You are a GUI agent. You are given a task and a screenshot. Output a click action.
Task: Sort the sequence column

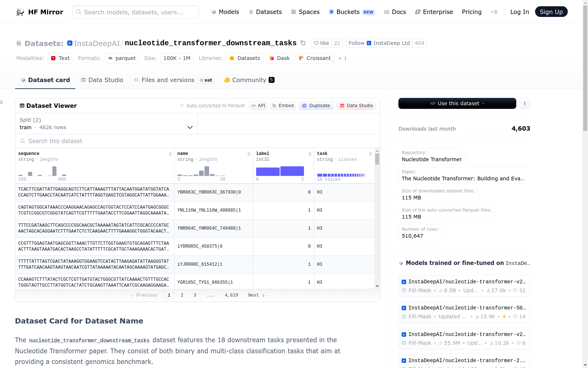click(x=170, y=154)
